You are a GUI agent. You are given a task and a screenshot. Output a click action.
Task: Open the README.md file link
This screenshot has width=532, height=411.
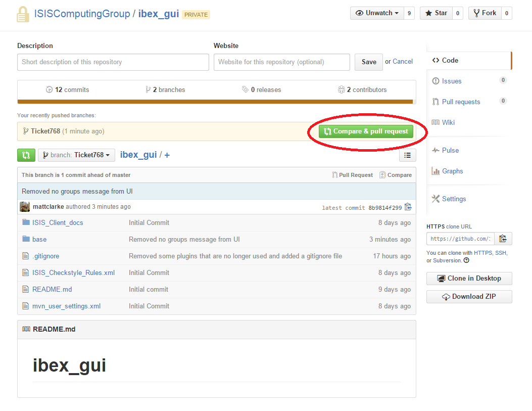point(52,289)
